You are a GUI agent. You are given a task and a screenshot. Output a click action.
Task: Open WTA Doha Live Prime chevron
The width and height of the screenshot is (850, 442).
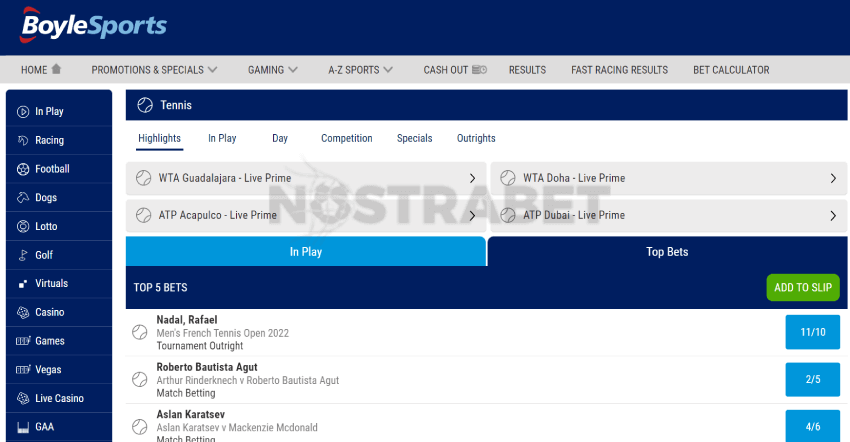833,178
